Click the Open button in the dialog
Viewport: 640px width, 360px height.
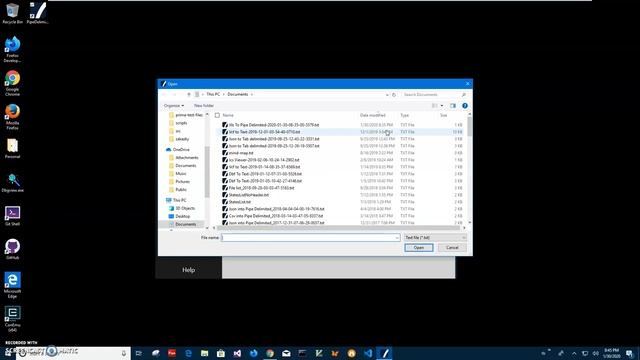click(x=419, y=248)
